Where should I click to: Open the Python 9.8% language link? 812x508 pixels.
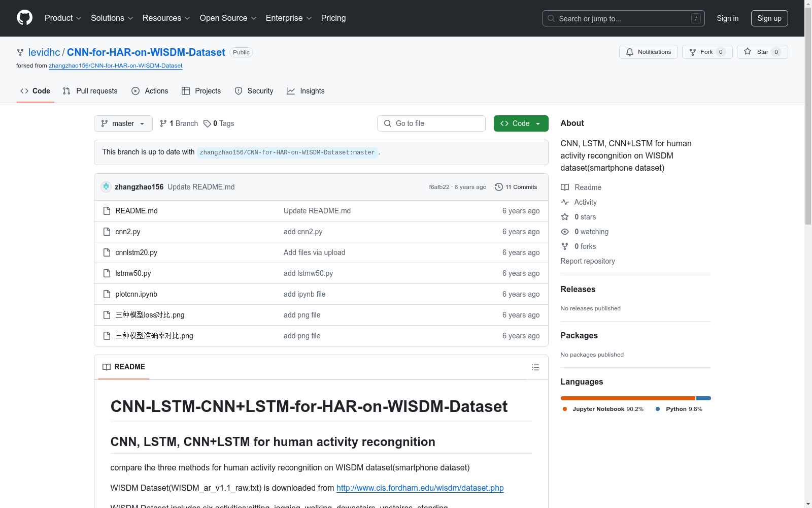pos(679,409)
